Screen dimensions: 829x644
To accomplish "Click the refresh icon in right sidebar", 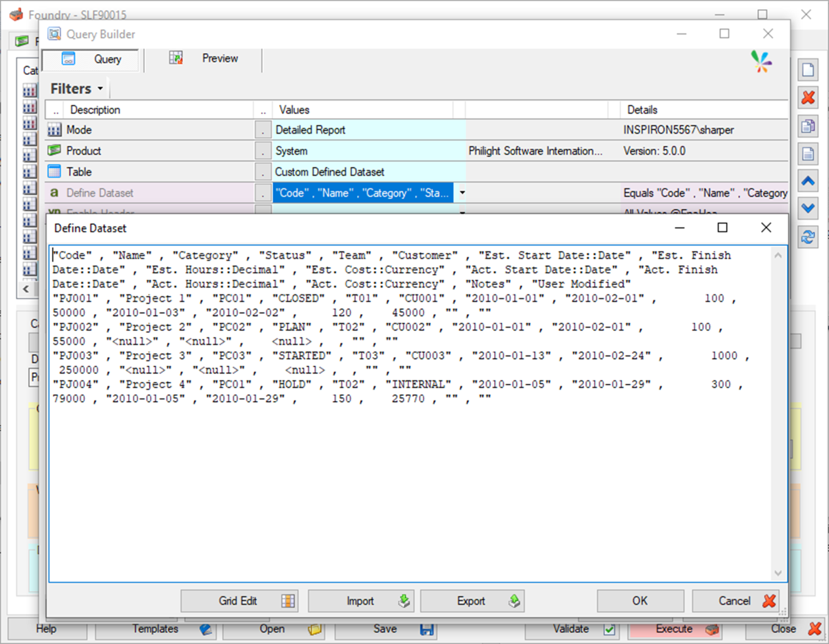I will (x=808, y=237).
